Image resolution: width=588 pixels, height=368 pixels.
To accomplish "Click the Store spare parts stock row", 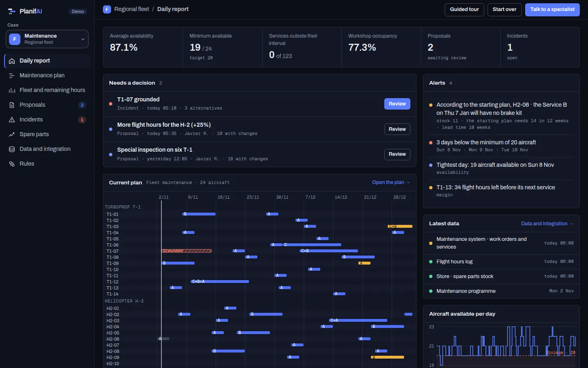I will point(501,276).
